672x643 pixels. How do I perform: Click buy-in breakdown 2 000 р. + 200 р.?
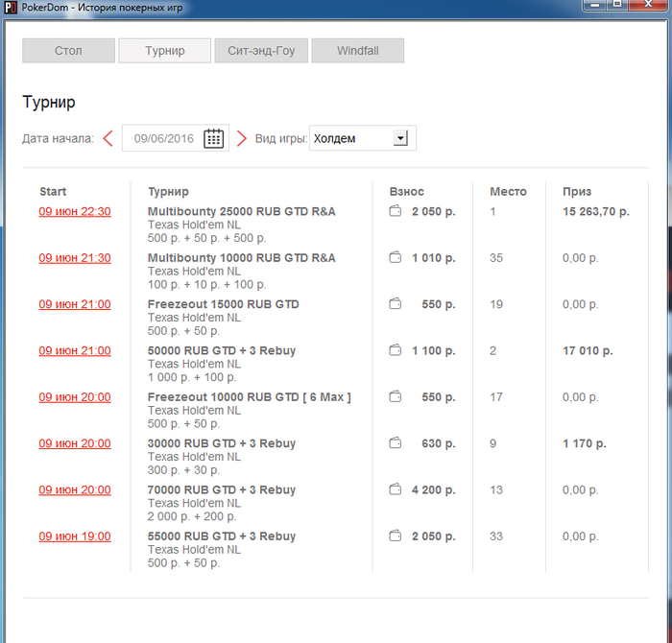192,516
